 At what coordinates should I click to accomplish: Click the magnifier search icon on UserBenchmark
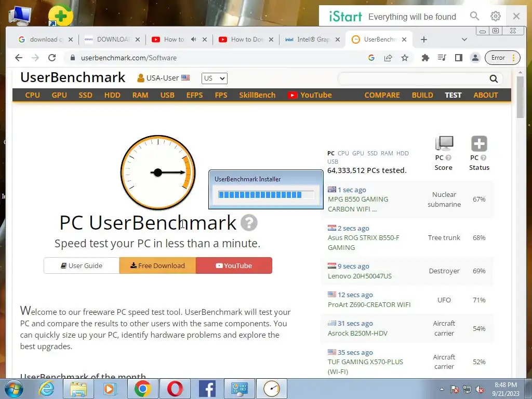pyautogui.click(x=494, y=79)
